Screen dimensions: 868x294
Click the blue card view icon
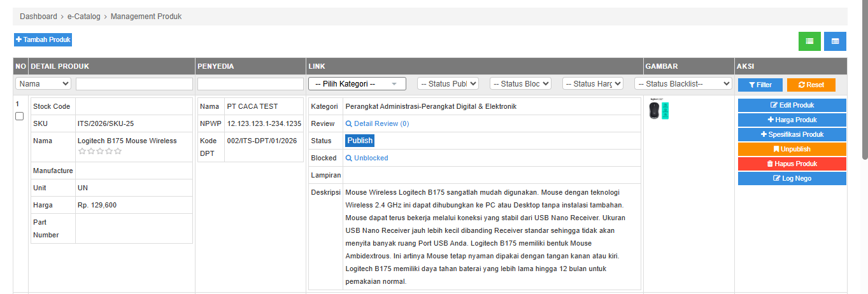coord(835,41)
